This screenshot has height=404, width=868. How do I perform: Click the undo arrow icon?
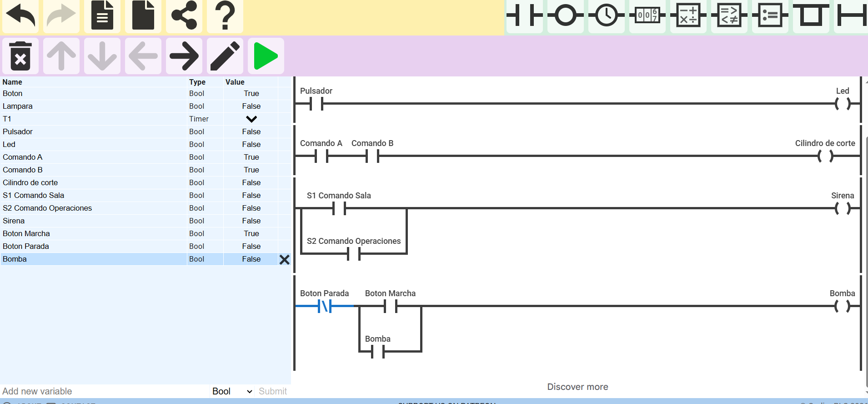[x=20, y=15]
